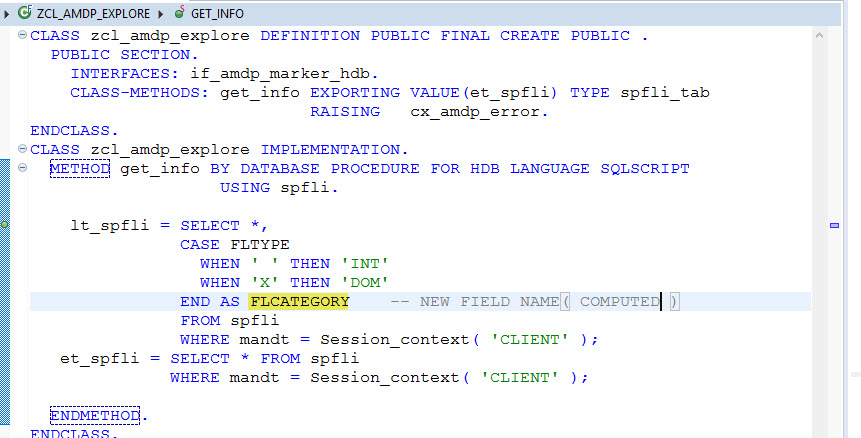The width and height of the screenshot is (861, 438).
Task: Click the FLTYPE field after CASE
Action: 260,245
